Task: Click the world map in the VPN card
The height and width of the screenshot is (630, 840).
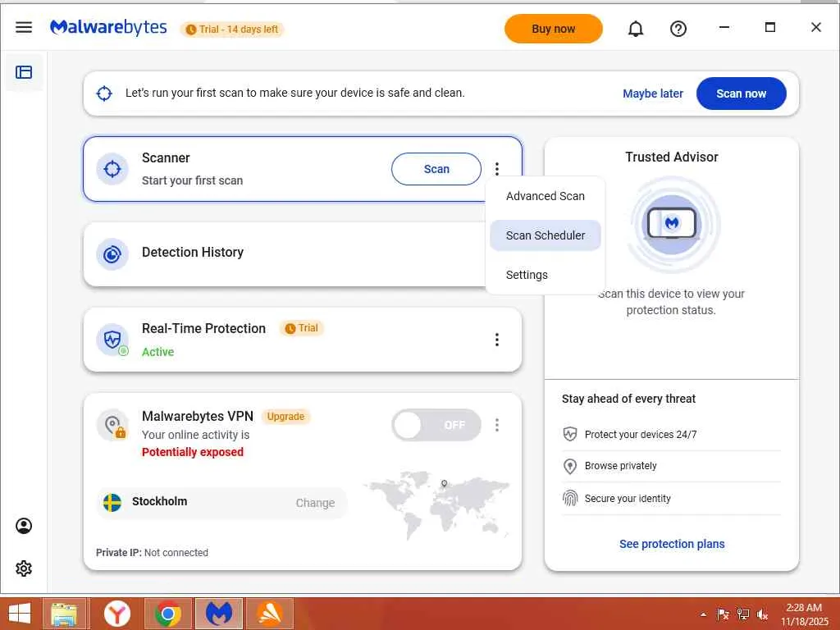Action: click(x=436, y=504)
